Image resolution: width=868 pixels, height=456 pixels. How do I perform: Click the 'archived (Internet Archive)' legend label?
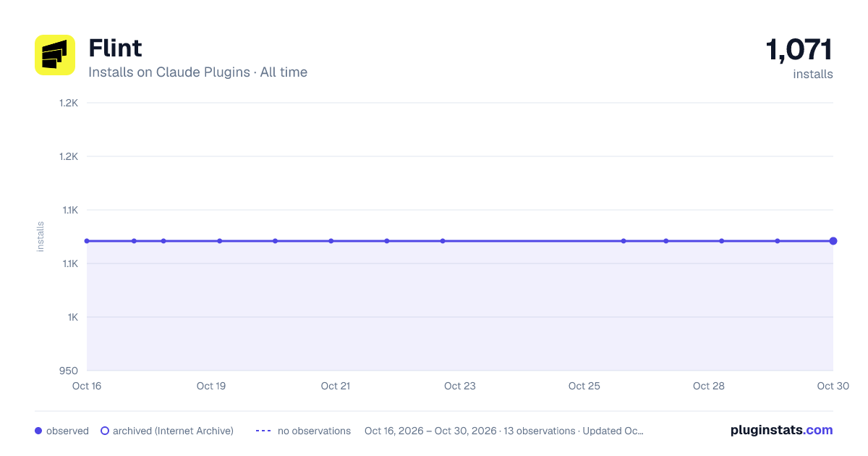173,431
